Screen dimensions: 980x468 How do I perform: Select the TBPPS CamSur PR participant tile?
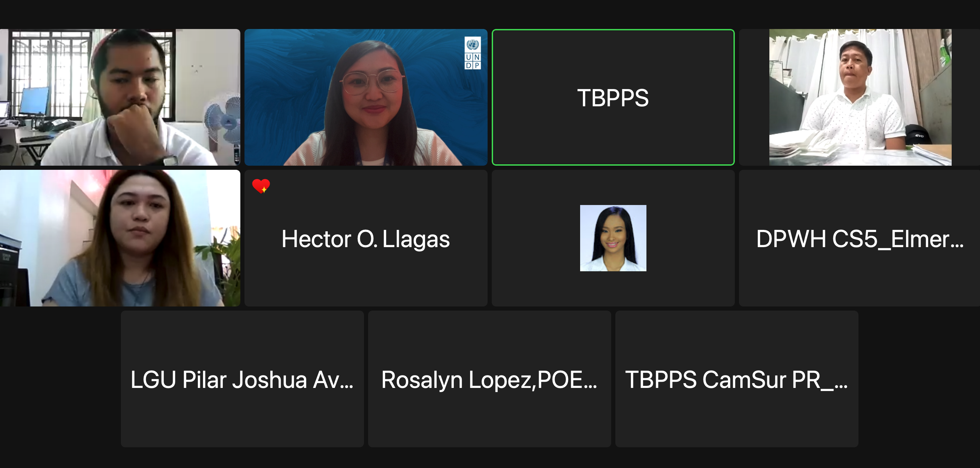coord(737,379)
